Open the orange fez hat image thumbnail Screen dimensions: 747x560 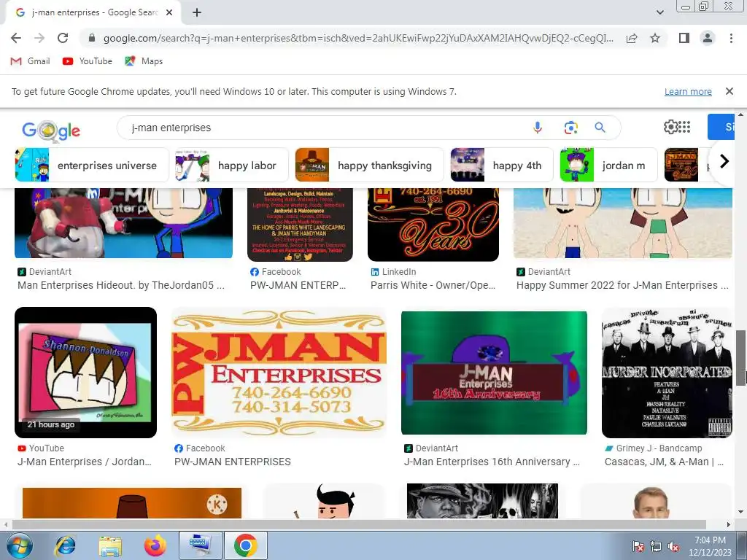coord(132,503)
